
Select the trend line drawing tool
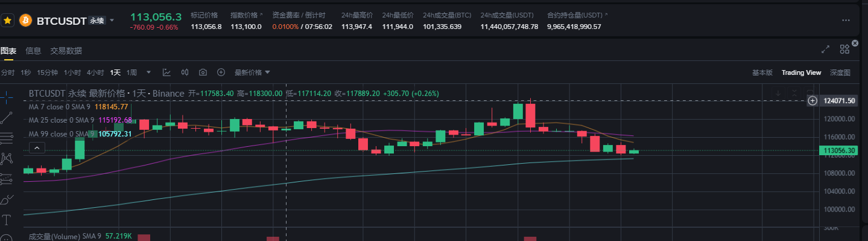pos(7,116)
